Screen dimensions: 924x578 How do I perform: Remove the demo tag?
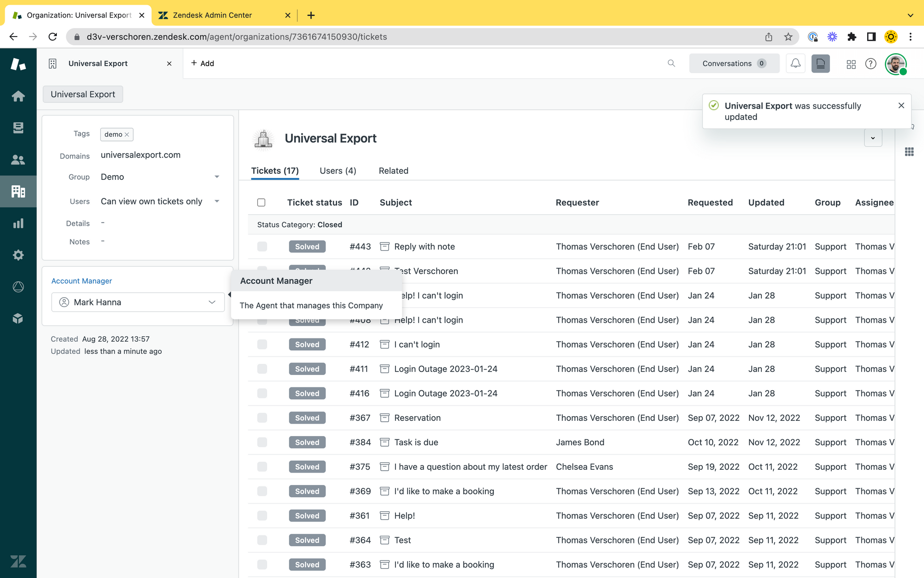point(127,135)
